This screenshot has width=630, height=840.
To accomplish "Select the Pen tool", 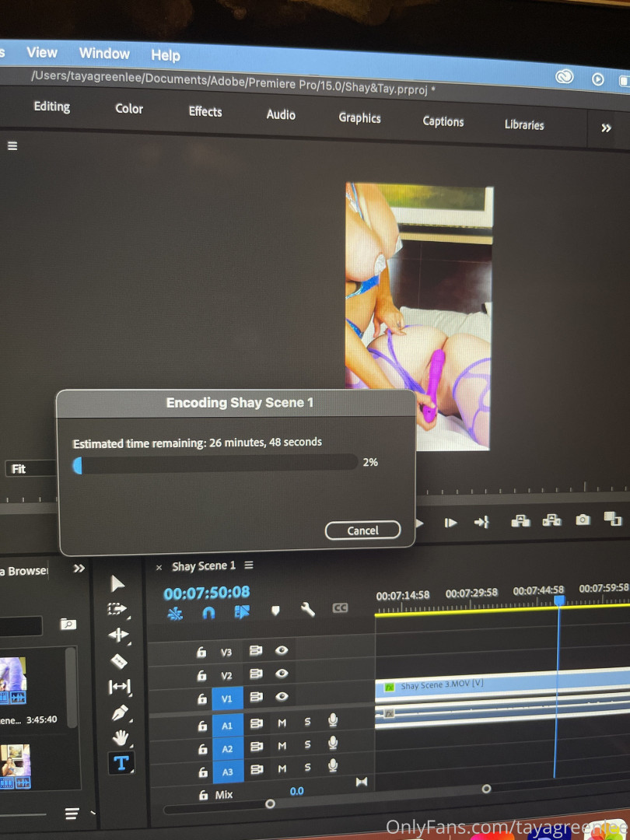I will 120,713.
